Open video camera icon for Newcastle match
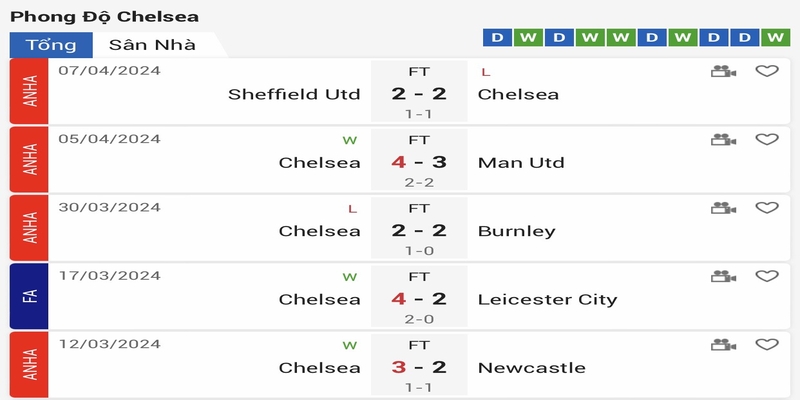The height and width of the screenshot is (400, 800). [x=723, y=345]
